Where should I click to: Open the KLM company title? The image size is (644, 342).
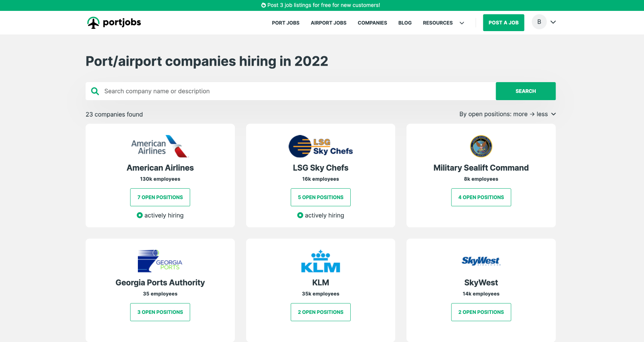[x=321, y=282]
